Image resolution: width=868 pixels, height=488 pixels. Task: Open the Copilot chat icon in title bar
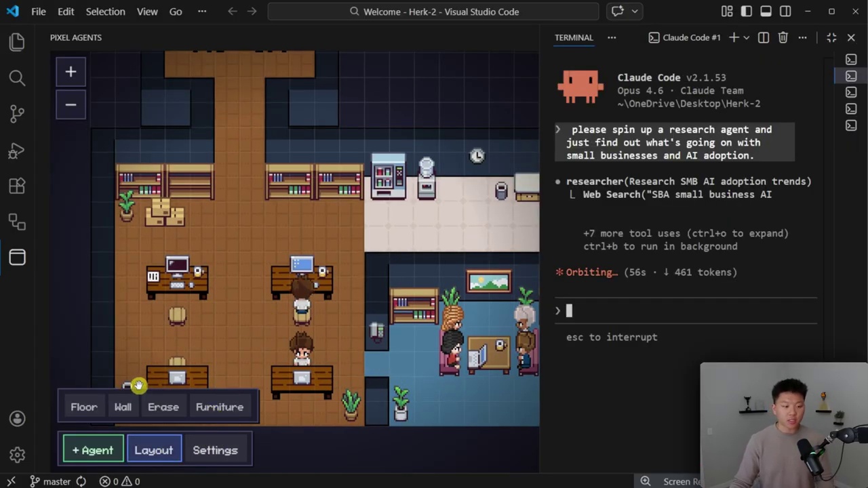[x=618, y=12]
